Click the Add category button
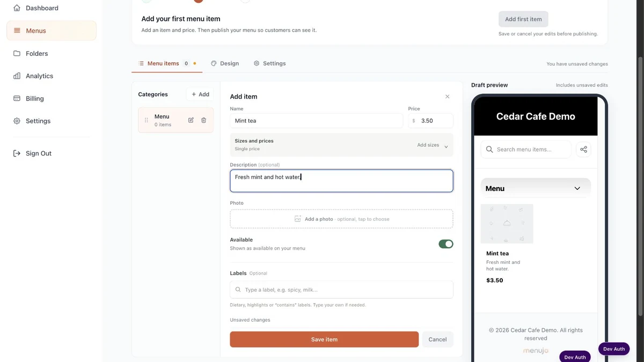This screenshot has width=644, height=362. (200, 94)
